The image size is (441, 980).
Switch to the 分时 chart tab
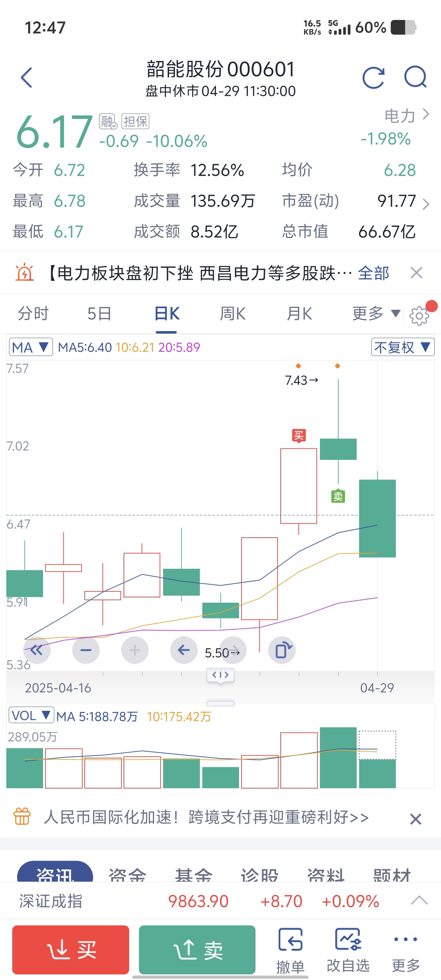[33, 314]
